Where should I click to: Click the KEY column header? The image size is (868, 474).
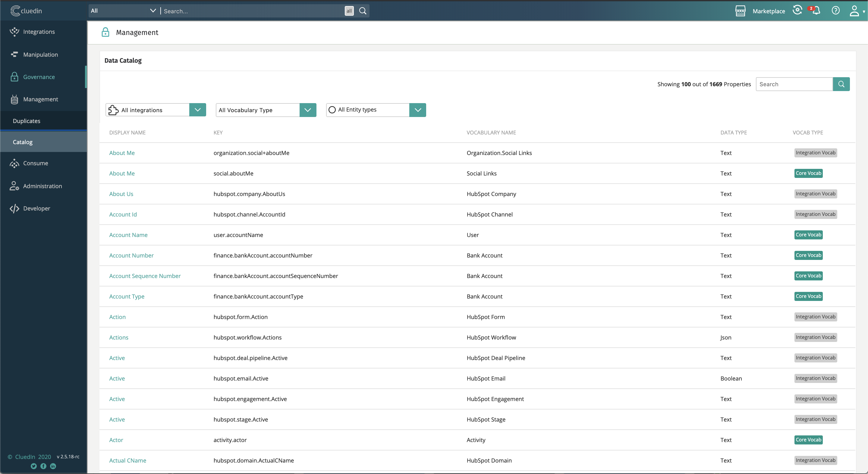(x=218, y=132)
